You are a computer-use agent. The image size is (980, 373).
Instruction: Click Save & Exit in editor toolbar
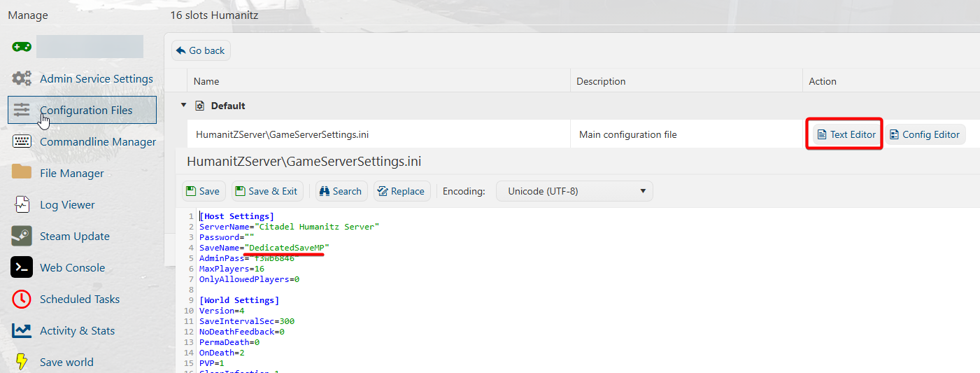point(266,191)
